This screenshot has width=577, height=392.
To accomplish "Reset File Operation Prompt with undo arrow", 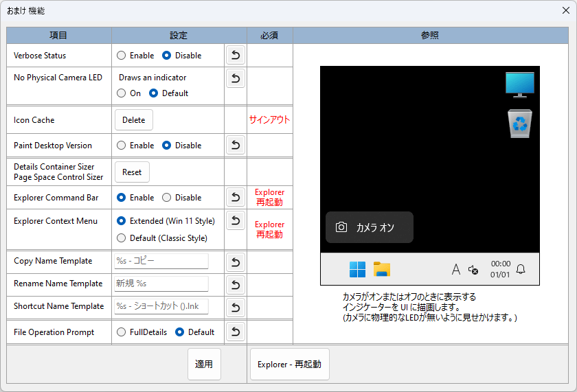I will pos(236,332).
